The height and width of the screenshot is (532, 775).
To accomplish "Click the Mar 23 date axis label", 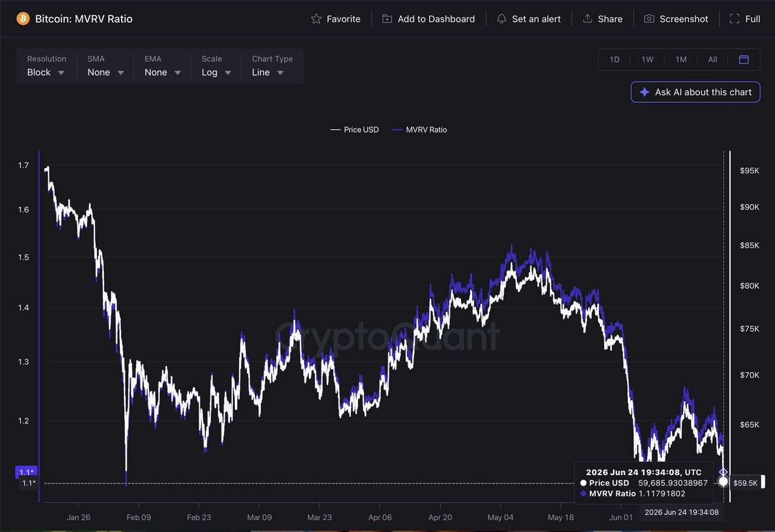I will coord(319,517).
